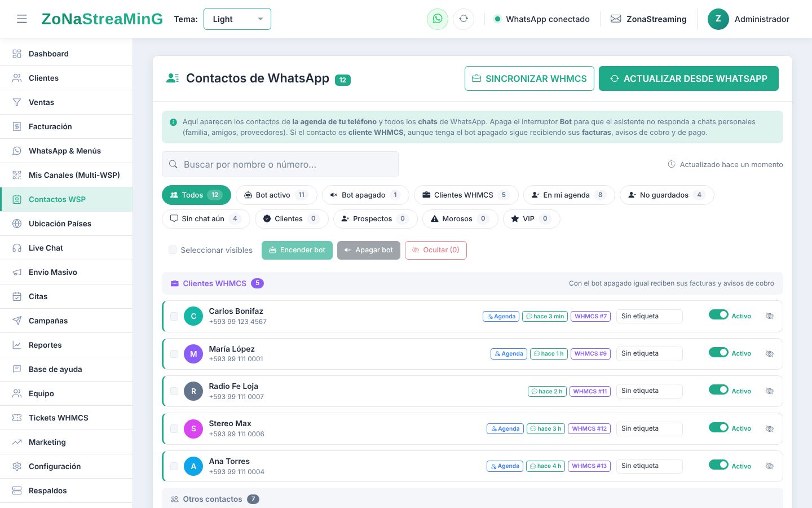Open the Sin etiqueta dropdown for Ana Torres
The image size is (812, 508).
[649, 466]
